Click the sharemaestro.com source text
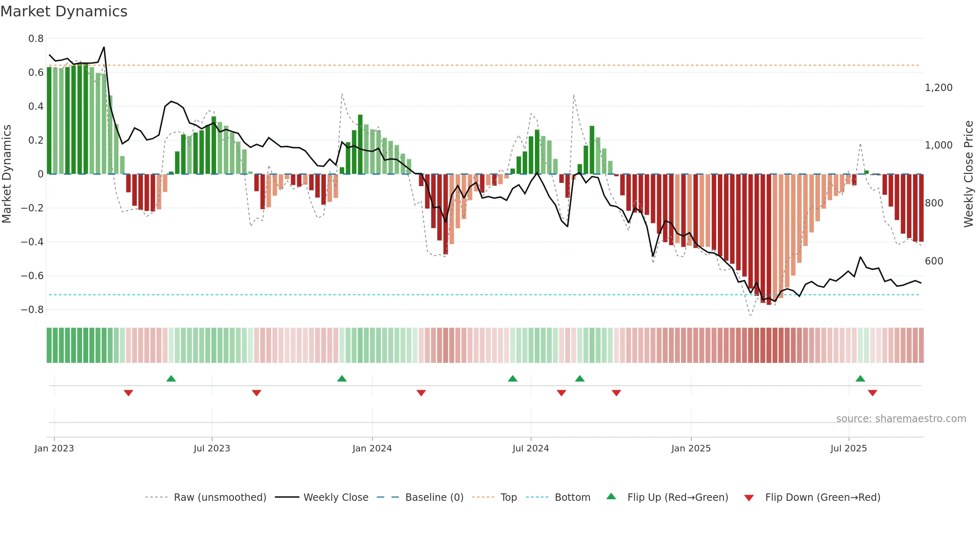This screenshot has height=551, width=980. (x=901, y=418)
